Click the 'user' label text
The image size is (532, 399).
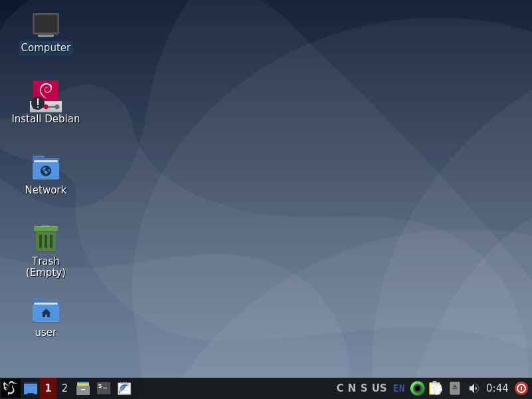click(x=46, y=332)
